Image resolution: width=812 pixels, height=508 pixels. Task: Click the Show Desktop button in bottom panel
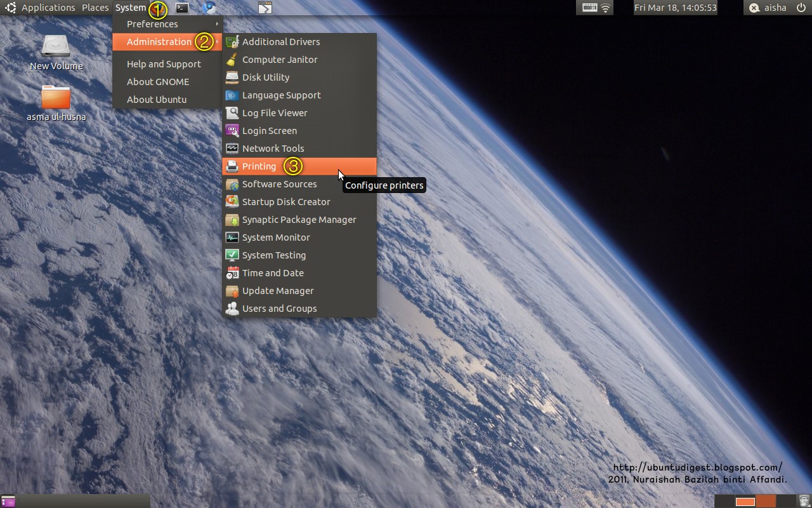pos(8,502)
